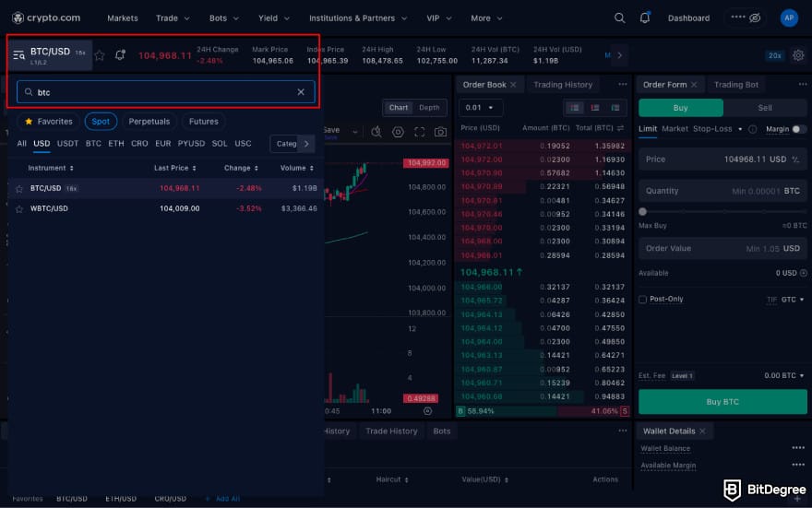Open chart settings hexagon icon
This screenshot has height=508, width=812.
click(398, 132)
